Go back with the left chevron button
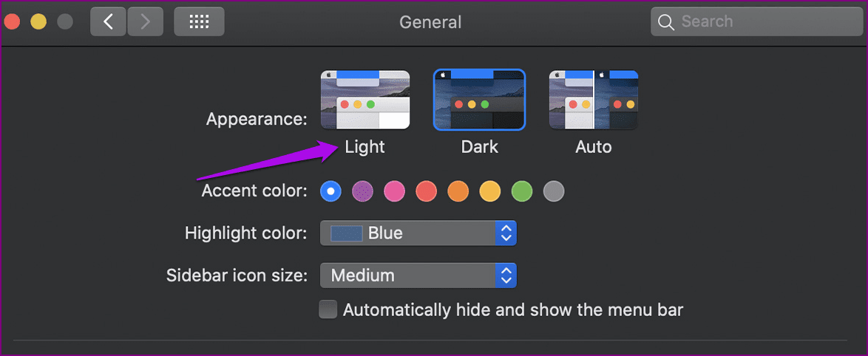 pyautogui.click(x=109, y=21)
